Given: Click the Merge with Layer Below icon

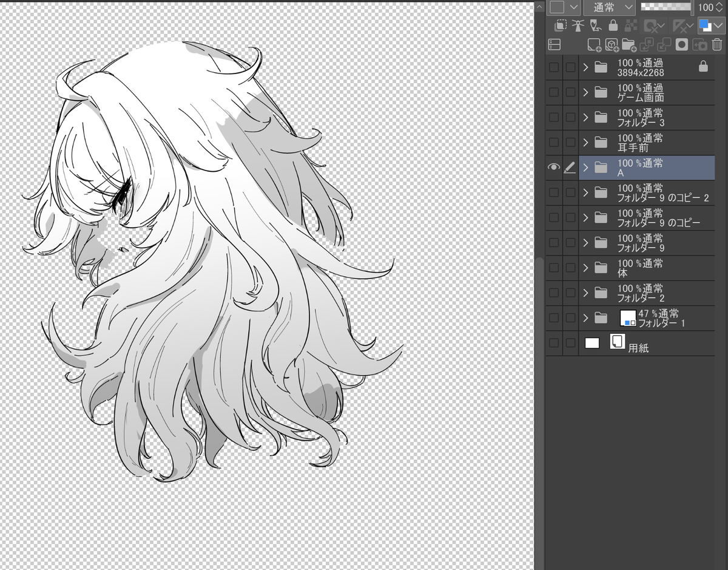Looking at the screenshot, I should click(664, 44).
